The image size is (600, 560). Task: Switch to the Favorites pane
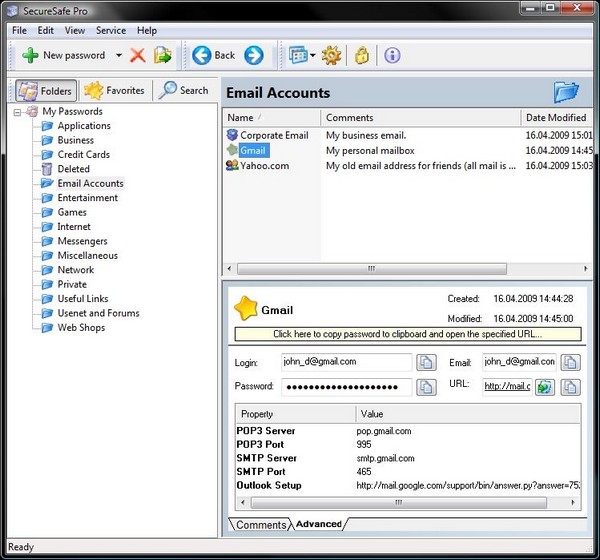(x=114, y=90)
